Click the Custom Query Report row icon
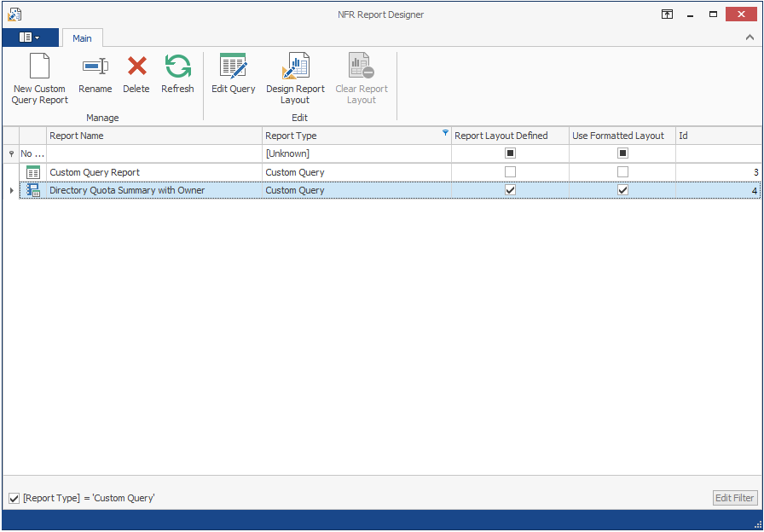Screen dimensions: 764x532 pyautogui.click(x=33, y=172)
